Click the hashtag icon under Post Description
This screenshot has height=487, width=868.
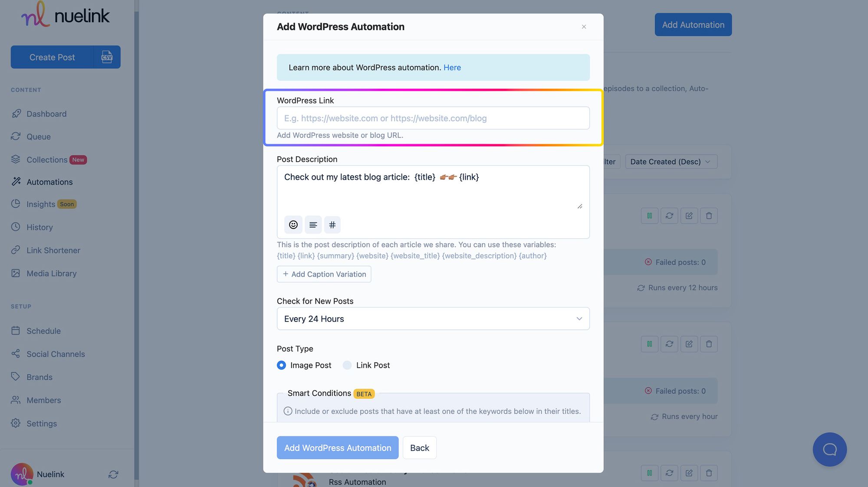click(x=332, y=225)
